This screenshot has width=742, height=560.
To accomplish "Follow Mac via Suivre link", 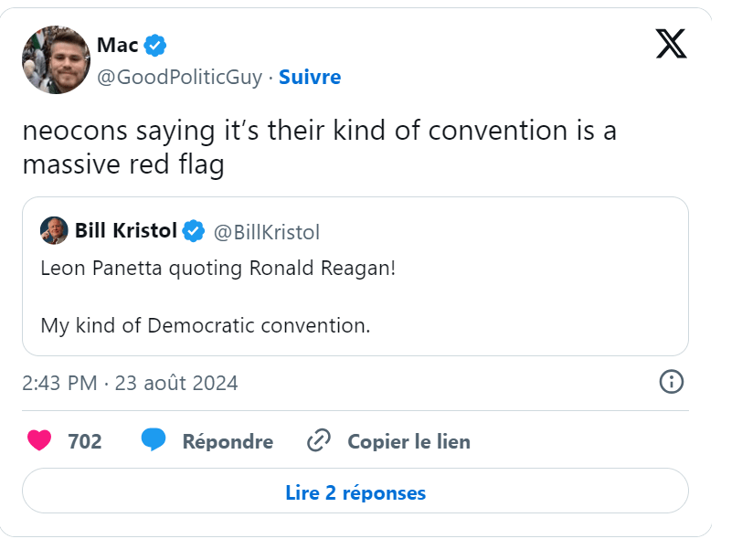I will point(310,78).
